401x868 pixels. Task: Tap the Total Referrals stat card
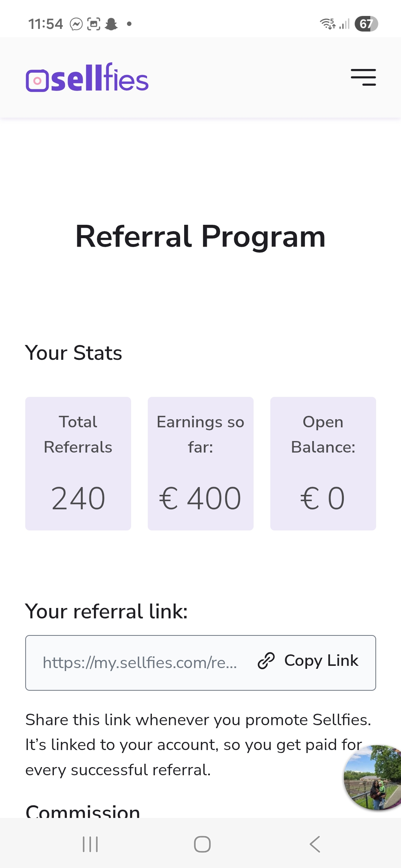78,463
